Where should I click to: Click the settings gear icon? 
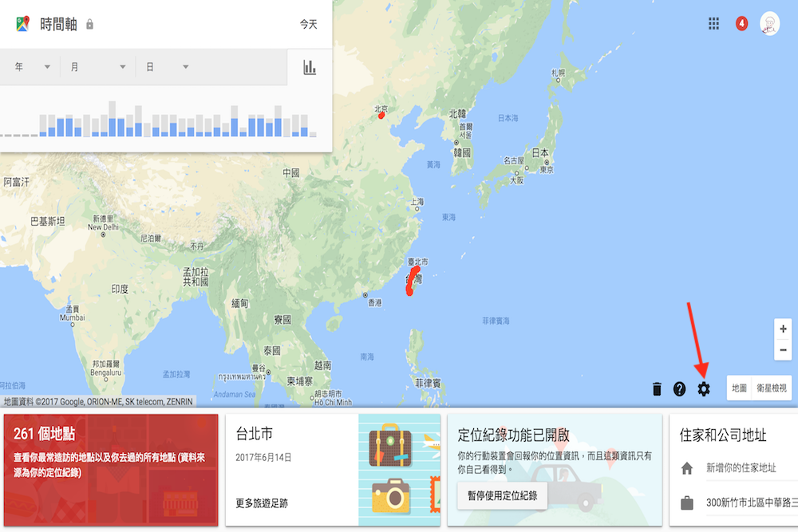(x=703, y=388)
